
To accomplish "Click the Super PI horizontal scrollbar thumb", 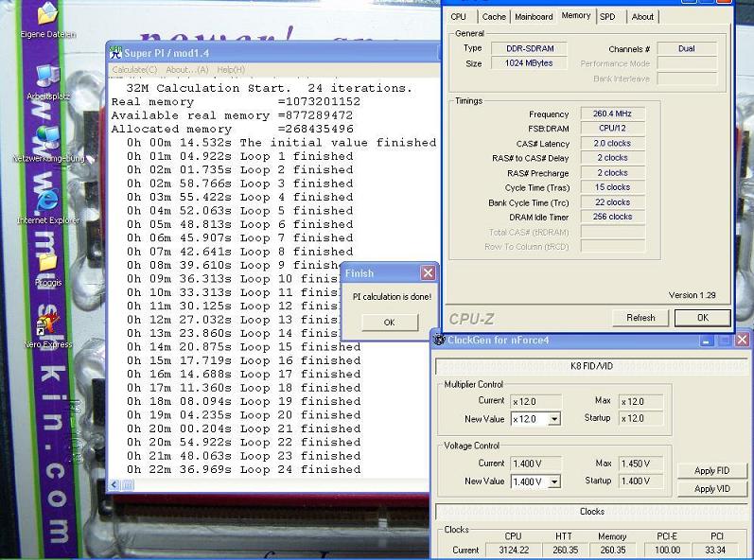I will 128,485.
